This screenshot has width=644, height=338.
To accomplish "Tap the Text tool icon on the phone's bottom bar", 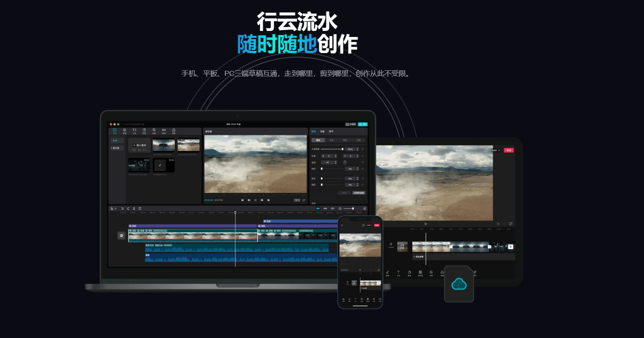I will pyautogui.click(x=355, y=299).
